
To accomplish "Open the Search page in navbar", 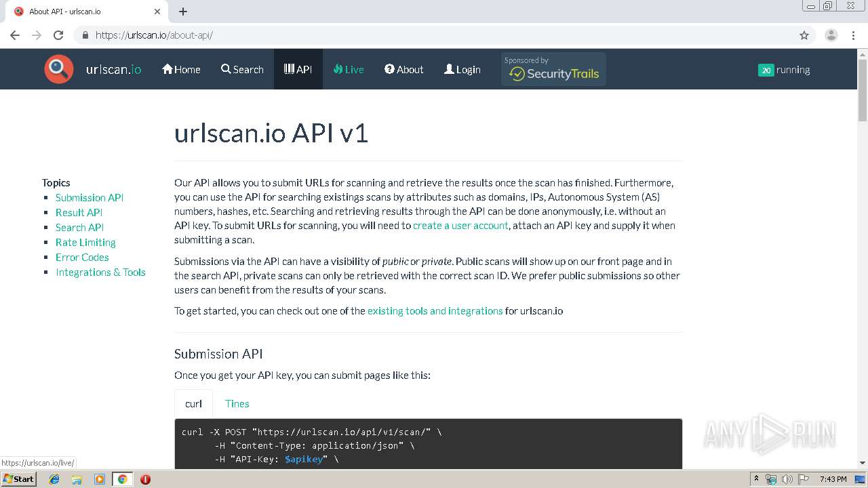I will (242, 69).
